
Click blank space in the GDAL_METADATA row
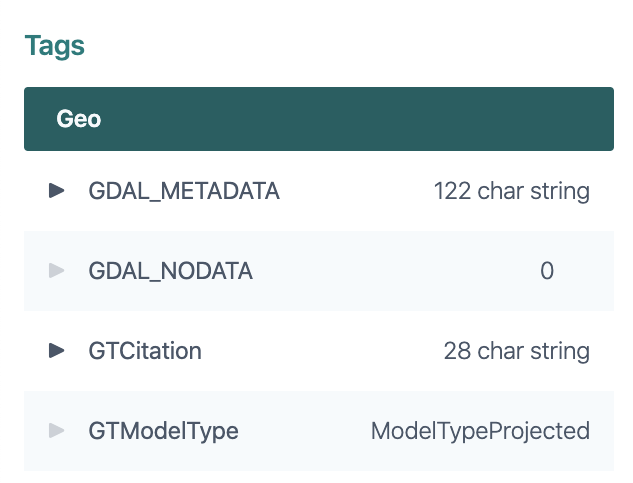(350, 191)
